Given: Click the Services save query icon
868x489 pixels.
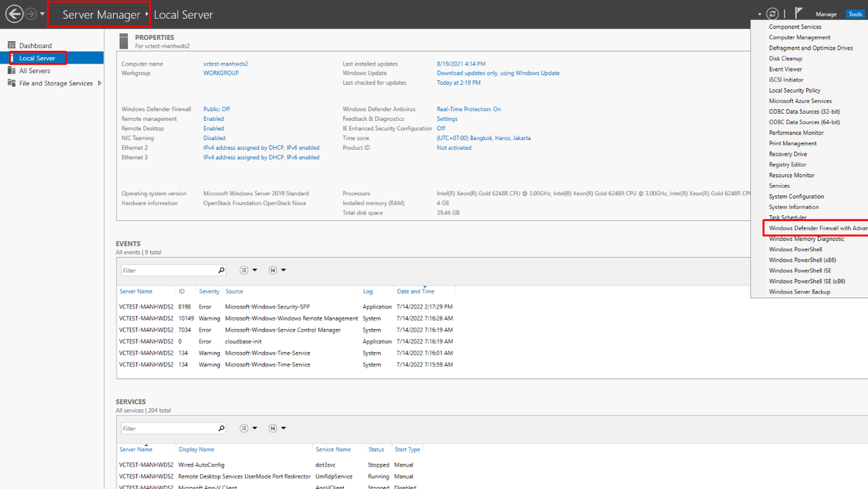Looking at the screenshot, I should [x=273, y=429].
